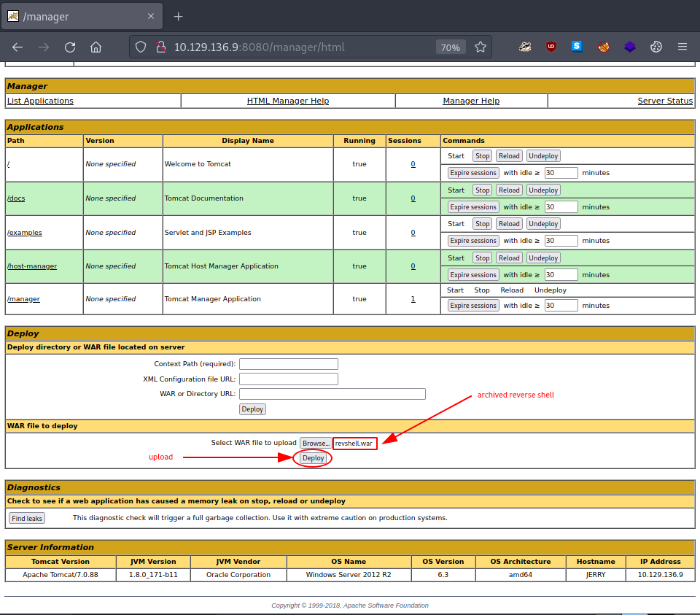700x615 pixels.
Task: Open the FoxyProxy extension icon
Action: pos(603,46)
